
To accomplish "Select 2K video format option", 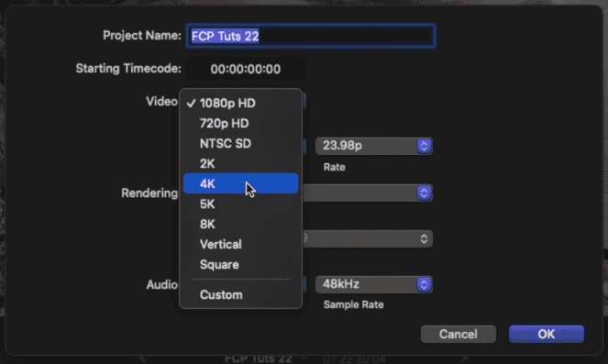I will click(x=240, y=163).
